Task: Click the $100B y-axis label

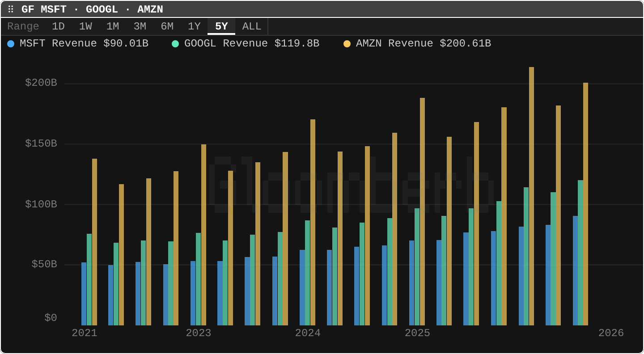Action: 41,204
